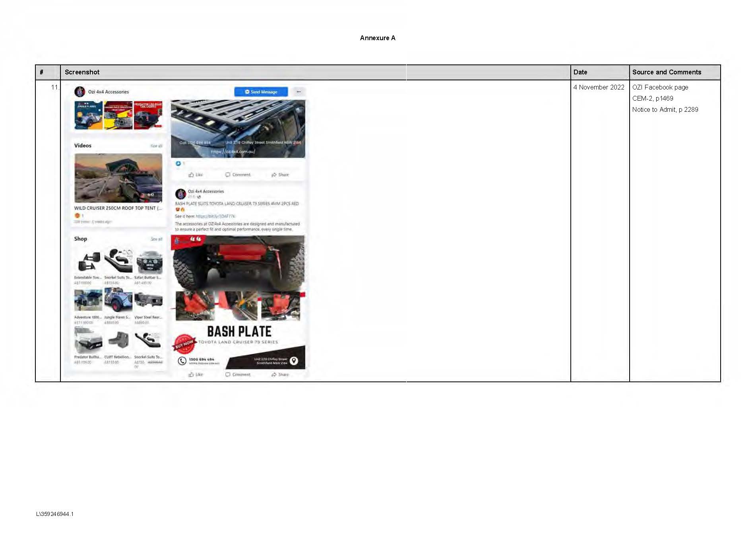The width and height of the screenshot is (756, 535).
Task: Open the Viper Steel Rear bar shop item
Action: (148, 305)
